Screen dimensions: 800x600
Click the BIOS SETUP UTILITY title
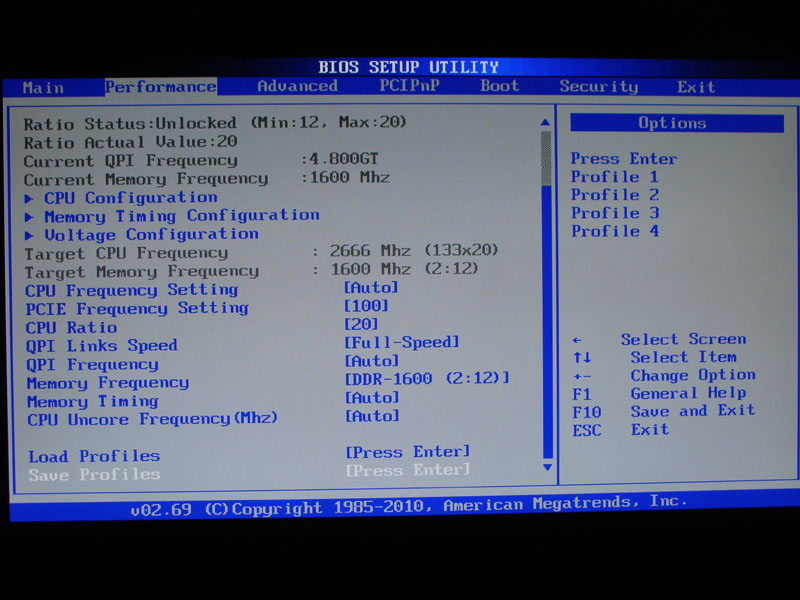(x=408, y=67)
